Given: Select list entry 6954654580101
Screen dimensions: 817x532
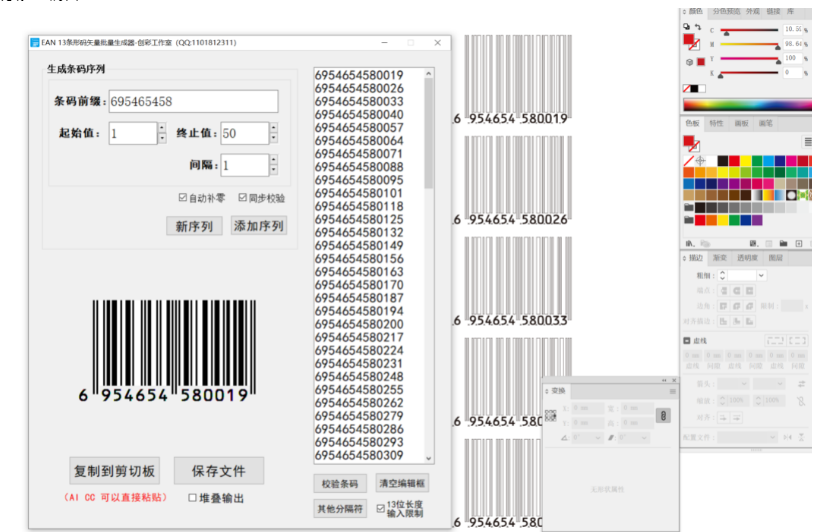Looking at the screenshot, I should click(359, 193).
